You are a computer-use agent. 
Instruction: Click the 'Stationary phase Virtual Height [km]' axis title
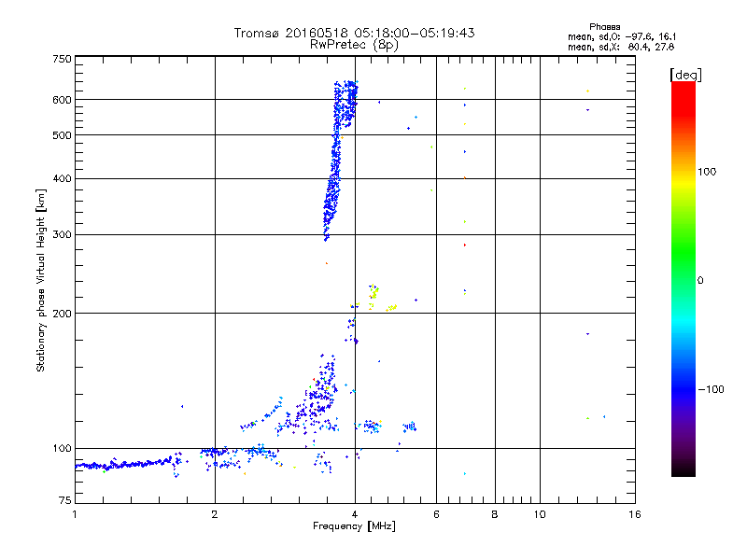click(x=41, y=280)
